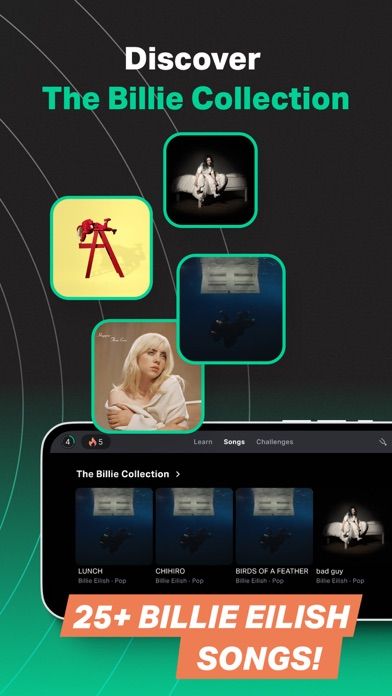Screen dimensions: 392x696
Task: Switch to the Learn tab
Action: (x=203, y=442)
